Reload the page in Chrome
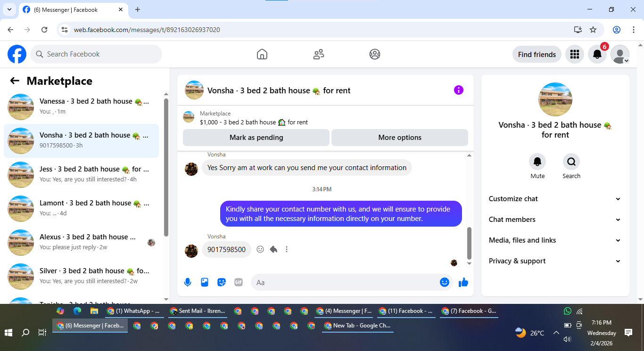This screenshot has width=644, height=351. pos(44,30)
